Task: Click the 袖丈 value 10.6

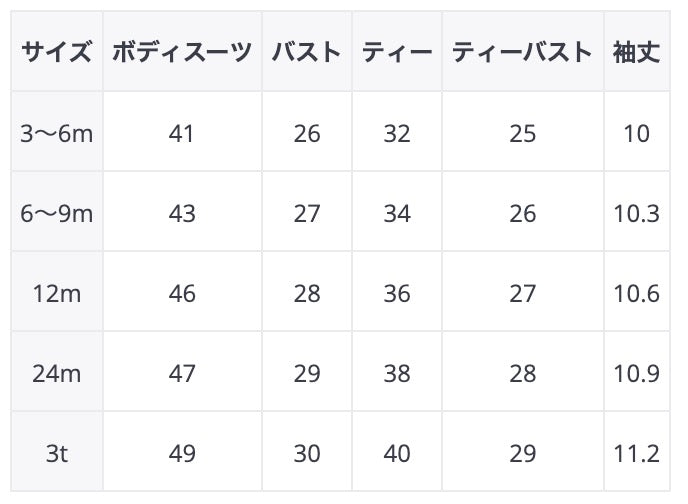Action: click(x=636, y=294)
